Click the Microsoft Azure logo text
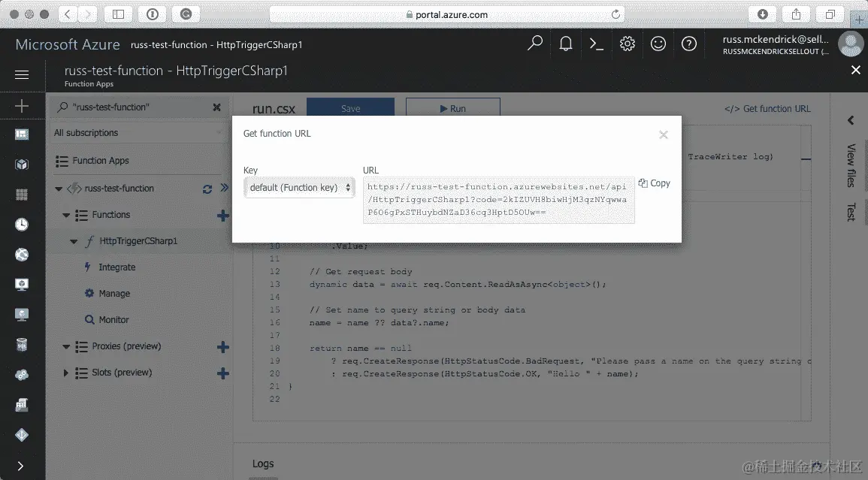Viewport: 868px width, 480px height. click(68, 44)
